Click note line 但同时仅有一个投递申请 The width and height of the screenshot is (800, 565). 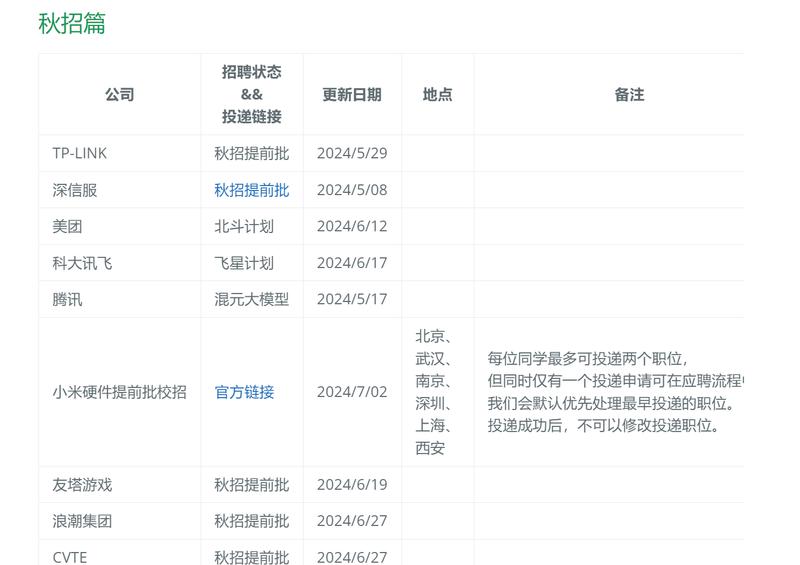[x=615, y=381]
